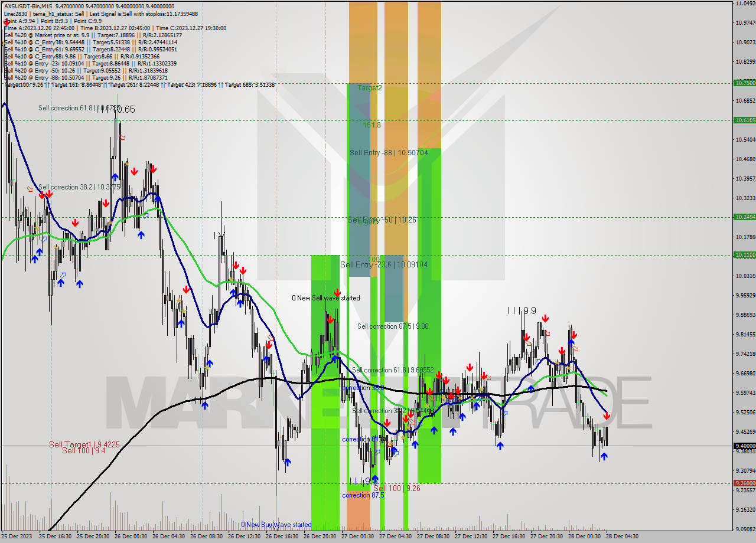756x543 pixels.
Task: Click the 9.1632 price axis value
Action: (746, 509)
